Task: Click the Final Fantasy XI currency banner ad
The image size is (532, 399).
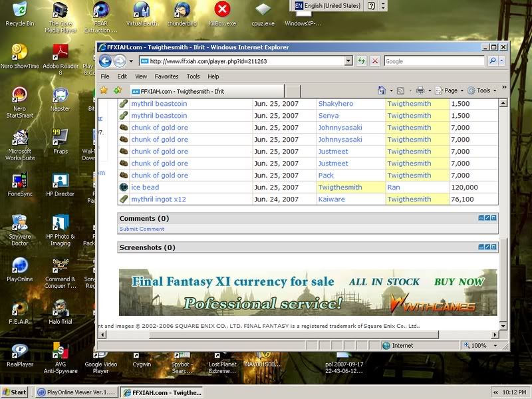Action: [x=308, y=292]
